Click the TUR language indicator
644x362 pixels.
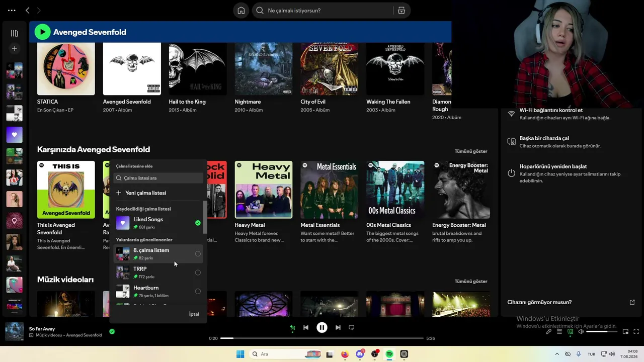click(592, 354)
